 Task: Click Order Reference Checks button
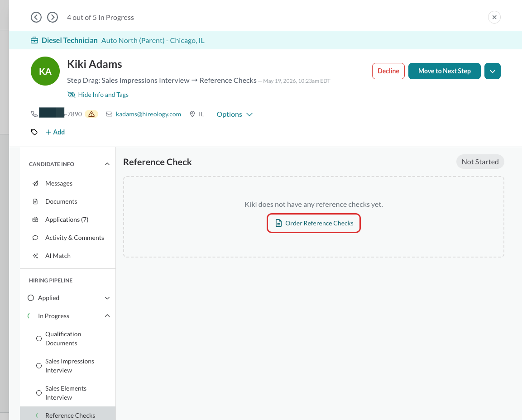314,223
